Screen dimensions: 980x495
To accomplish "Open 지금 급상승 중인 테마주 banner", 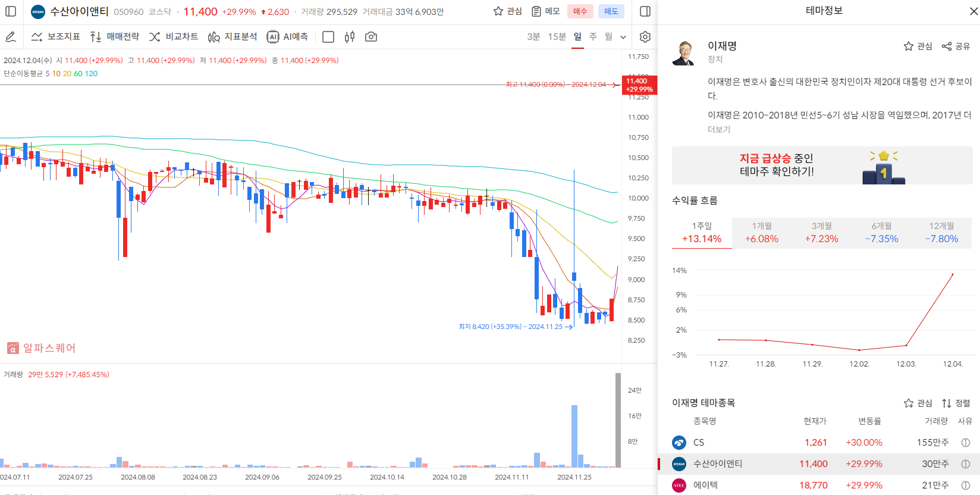I will 822,165.
